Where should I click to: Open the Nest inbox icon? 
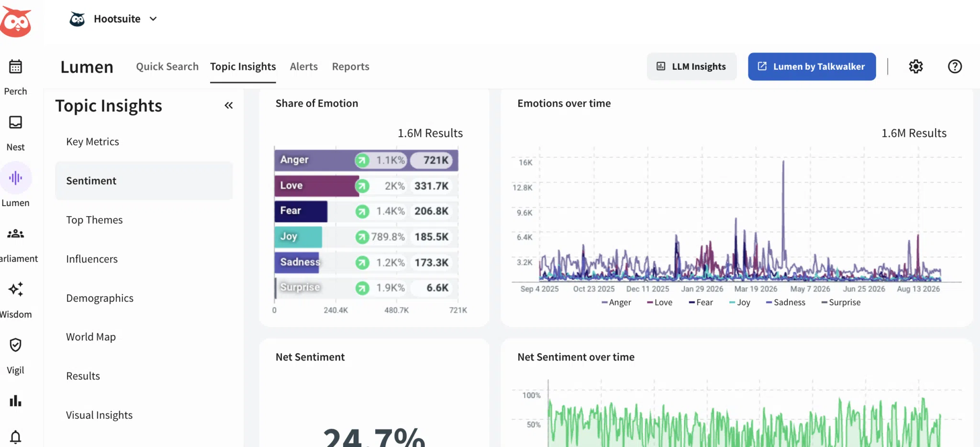click(x=15, y=122)
